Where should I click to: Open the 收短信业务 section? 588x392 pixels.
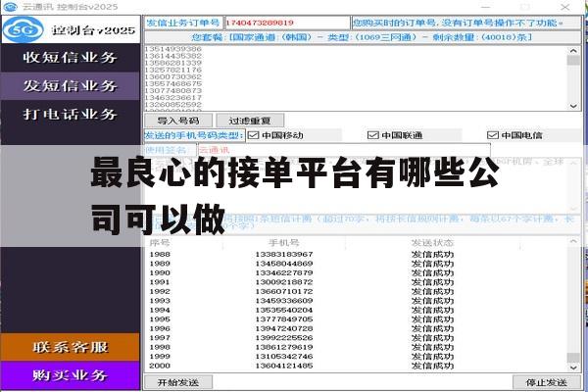tap(71, 58)
